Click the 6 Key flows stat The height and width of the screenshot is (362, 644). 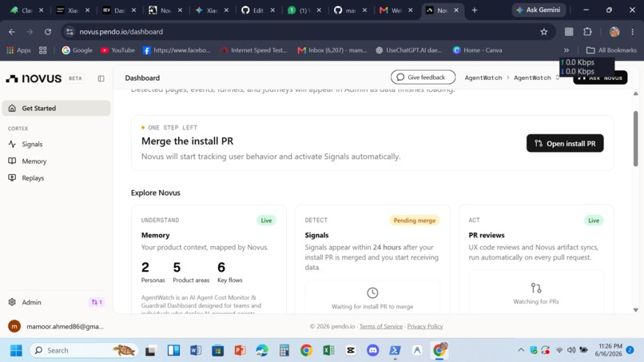click(229, 272)
